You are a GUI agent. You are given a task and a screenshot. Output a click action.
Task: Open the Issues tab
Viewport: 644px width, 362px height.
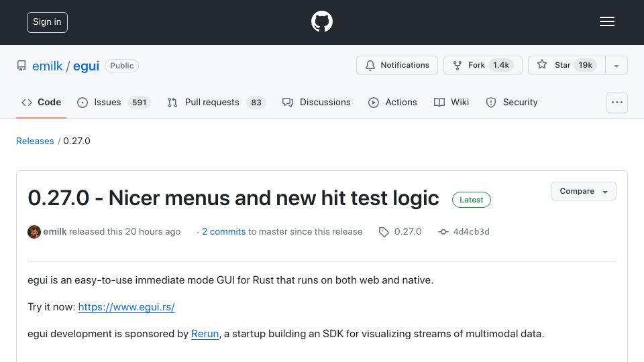coord(114,102)
